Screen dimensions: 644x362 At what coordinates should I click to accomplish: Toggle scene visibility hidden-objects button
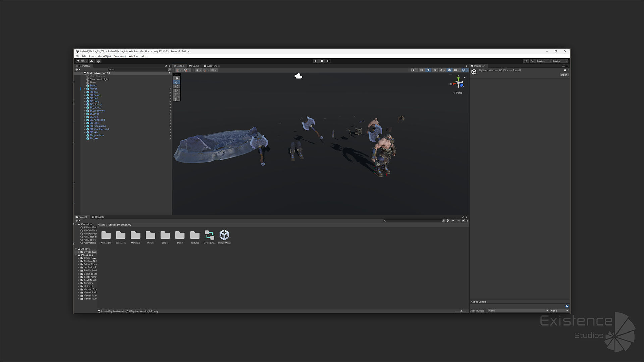pos(449,70)
